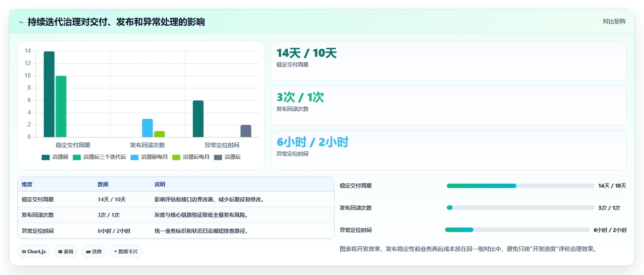
Task: Click the 表格 tag chip
Action: pos(66,251)
